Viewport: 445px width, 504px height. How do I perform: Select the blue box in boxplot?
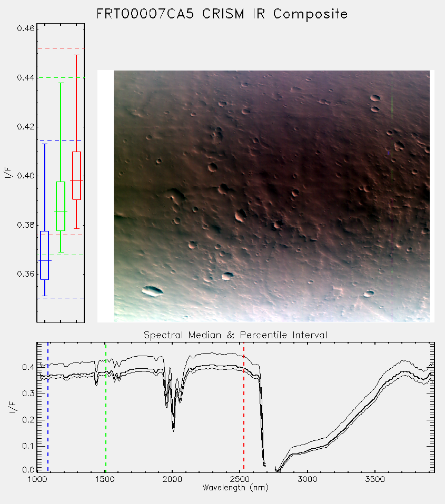(x=45, y=255)
